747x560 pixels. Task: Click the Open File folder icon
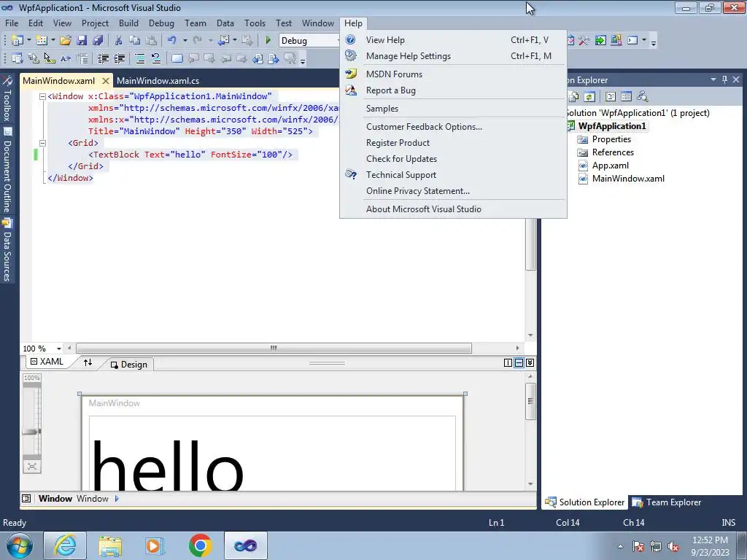[66, 41]
